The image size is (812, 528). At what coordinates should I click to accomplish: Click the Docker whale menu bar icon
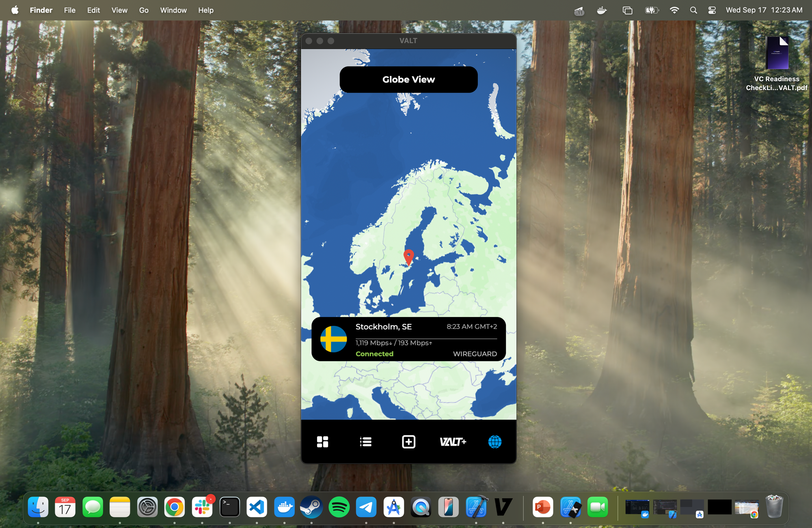(x=602, y=10)
